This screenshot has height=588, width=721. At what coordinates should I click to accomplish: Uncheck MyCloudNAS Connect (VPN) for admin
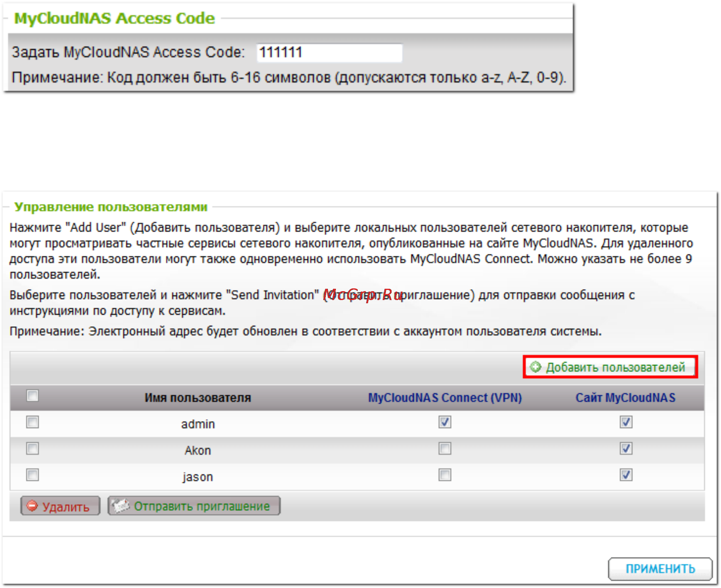coord(445,422)
